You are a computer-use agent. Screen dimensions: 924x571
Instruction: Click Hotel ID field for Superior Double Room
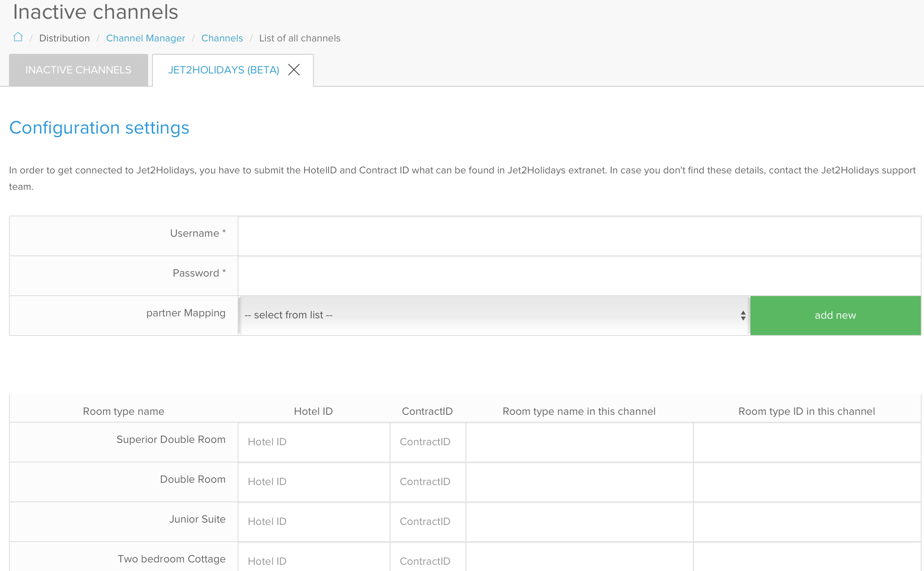314,442
